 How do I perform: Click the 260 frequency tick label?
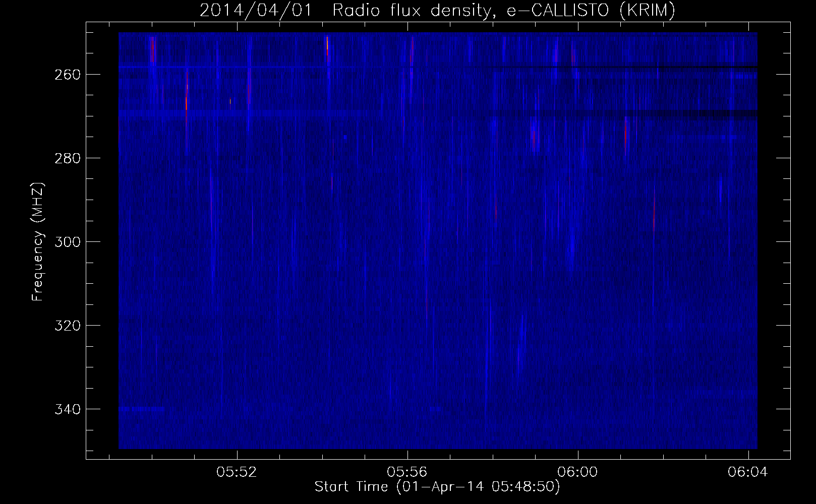pyautogui.click(x=67, y=75)
